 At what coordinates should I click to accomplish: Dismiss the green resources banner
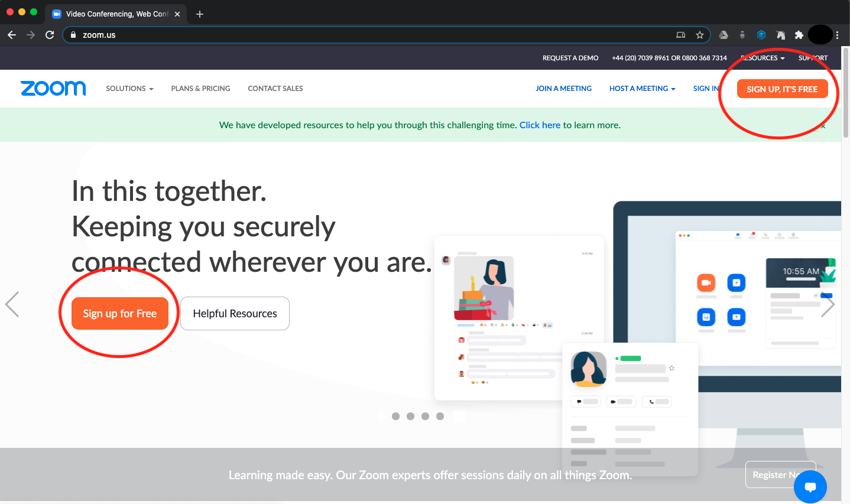pos(823,126)
